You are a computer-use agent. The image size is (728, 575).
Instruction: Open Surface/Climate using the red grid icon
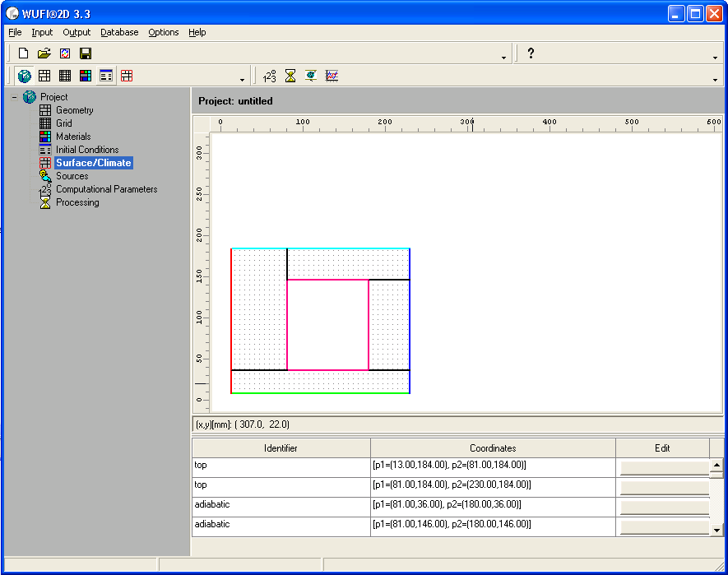pyautogui.click(x=127, y=75)
